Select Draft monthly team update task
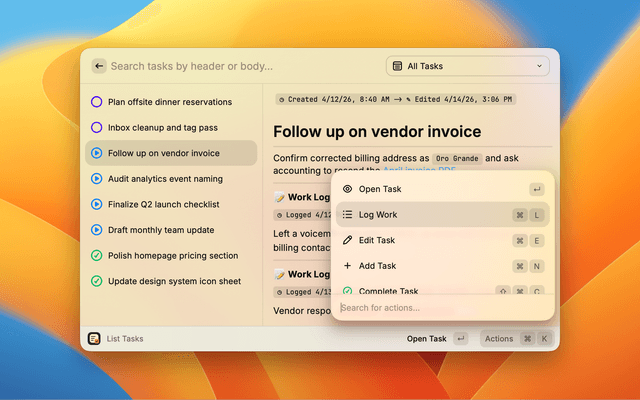The width and height of the screenshot is (640, 400). point(171,230)
